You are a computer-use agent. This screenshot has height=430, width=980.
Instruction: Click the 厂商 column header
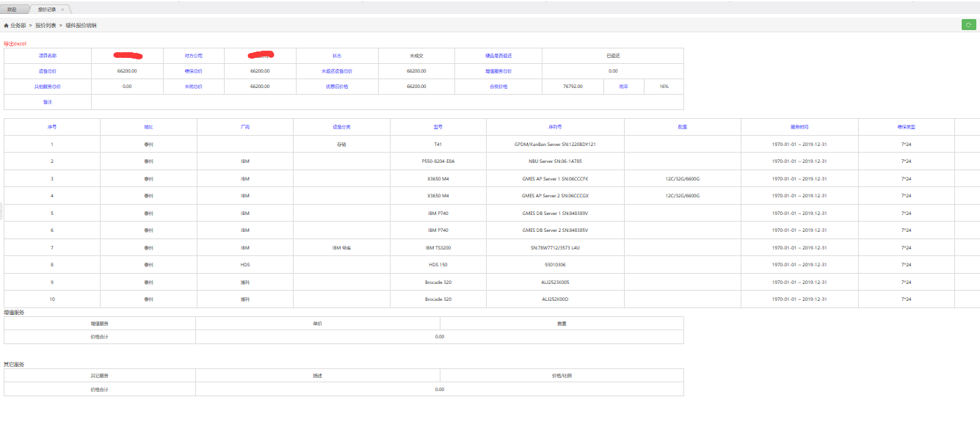(x=245, y=127)
